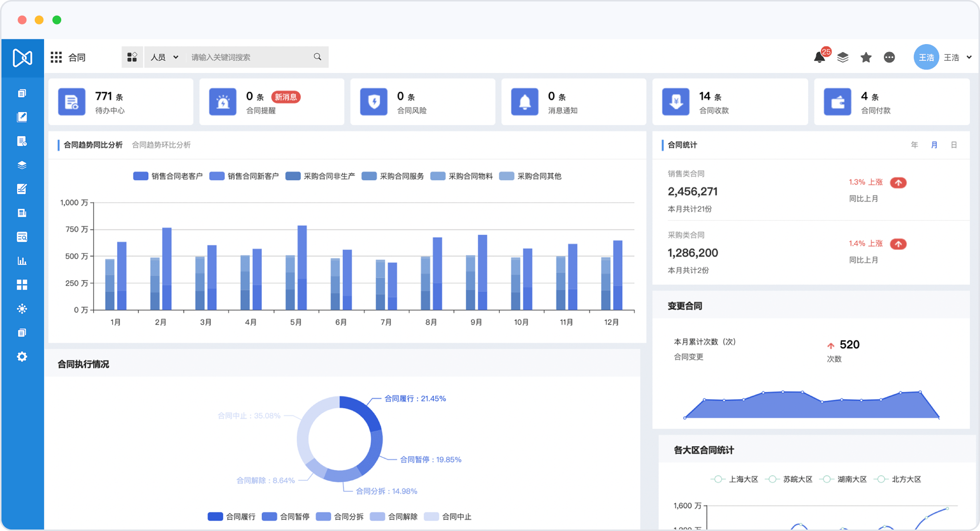Switch to 合同趋势环比分析 tab
The image size is (980, 531).
pos(161,145)
